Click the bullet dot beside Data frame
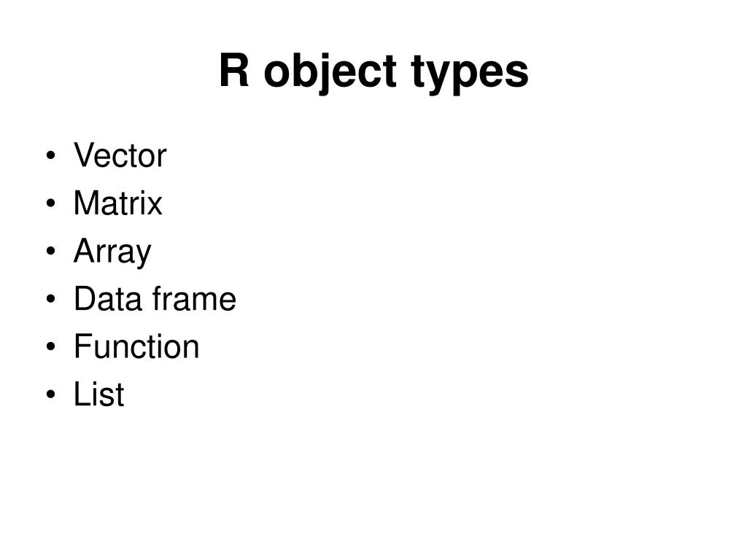 click(x=51, y=298)
